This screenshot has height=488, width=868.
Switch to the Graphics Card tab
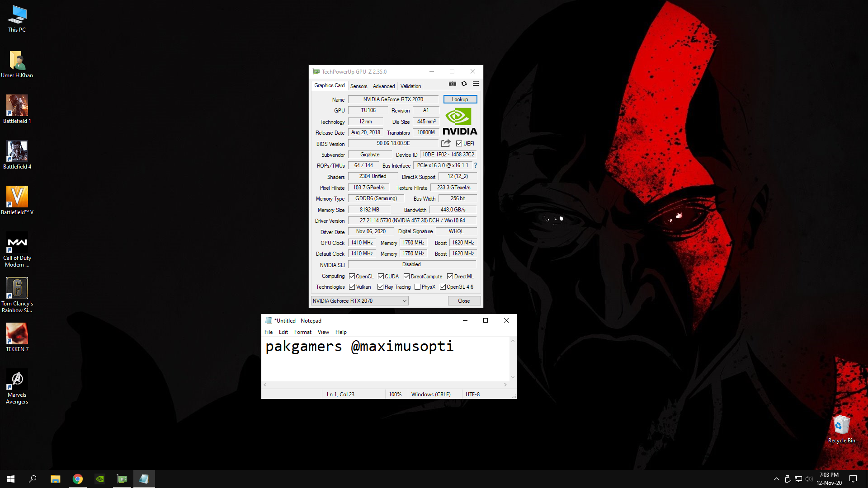point(329,85)
